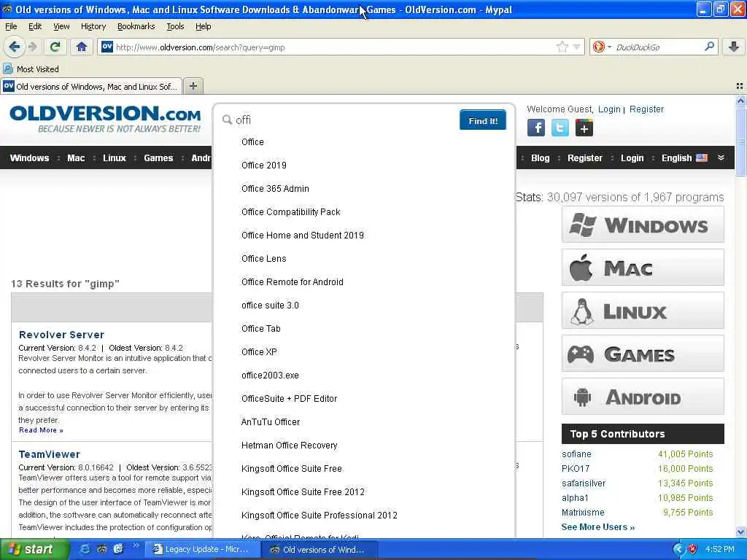Viewport: 747px width, 560px height.
Task: Open the Linux category banner
Action: [643, 311]
